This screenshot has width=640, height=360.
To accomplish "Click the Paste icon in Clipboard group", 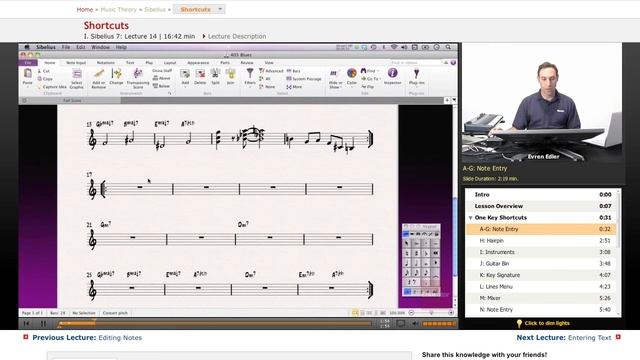I will [x=27, y=74].
